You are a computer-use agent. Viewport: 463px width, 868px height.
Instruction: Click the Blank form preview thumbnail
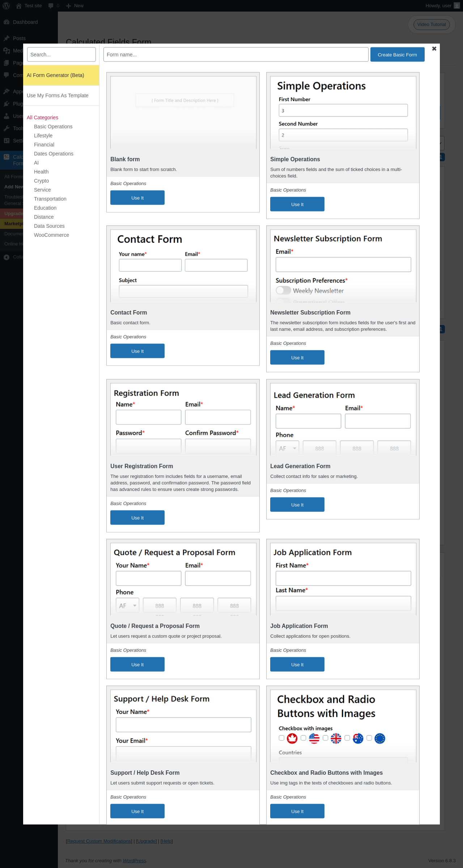tap(183, 112)
